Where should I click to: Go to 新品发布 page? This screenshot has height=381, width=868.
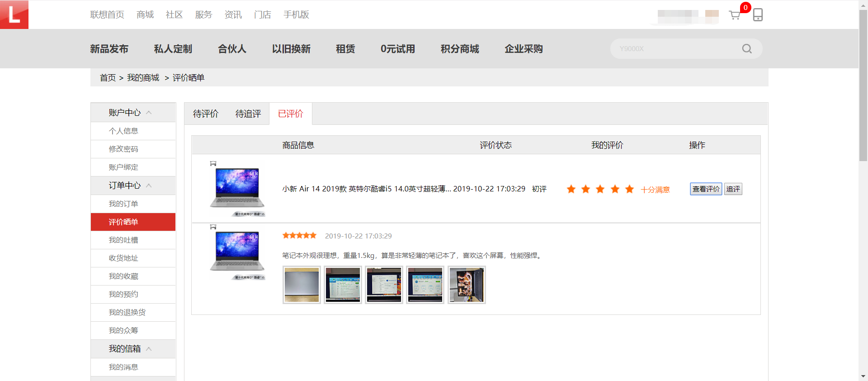[x=109, y=49]
